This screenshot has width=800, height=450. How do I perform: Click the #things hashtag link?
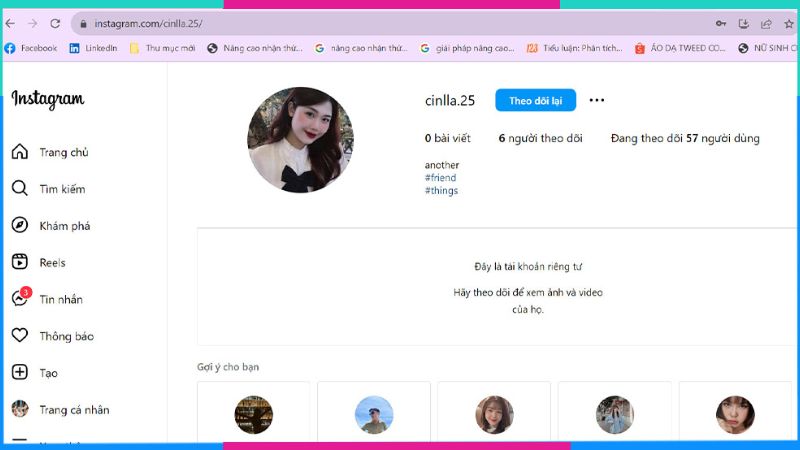tap(441, 191)
